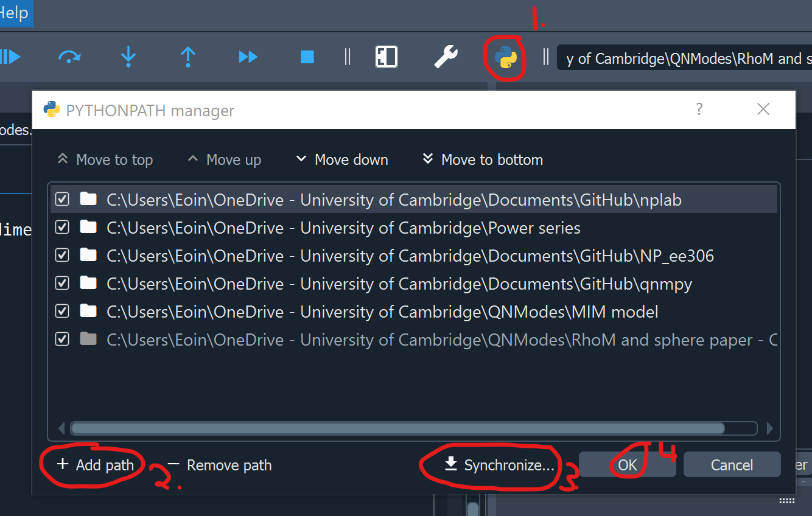Uncheck the NP_ee306 path checkbox
This screenshot has width=812, height=516.
[62, 255]
